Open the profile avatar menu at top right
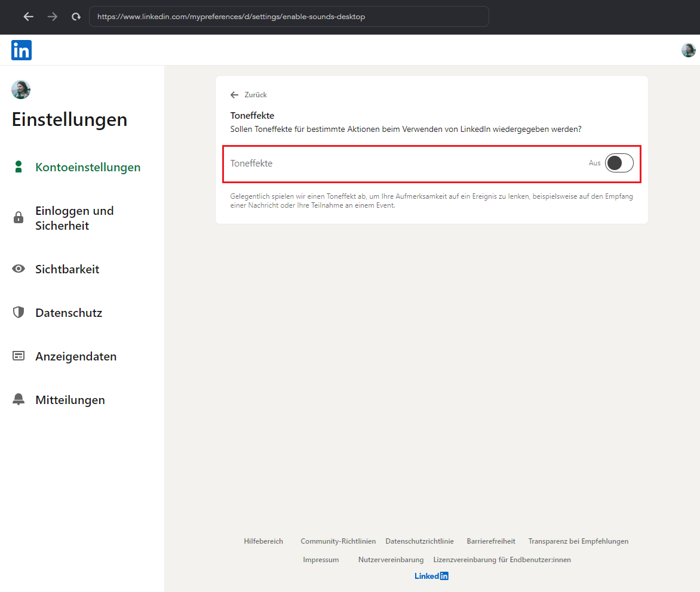The height and width of the screenshot is (592, 700). [x=688, y=50]
